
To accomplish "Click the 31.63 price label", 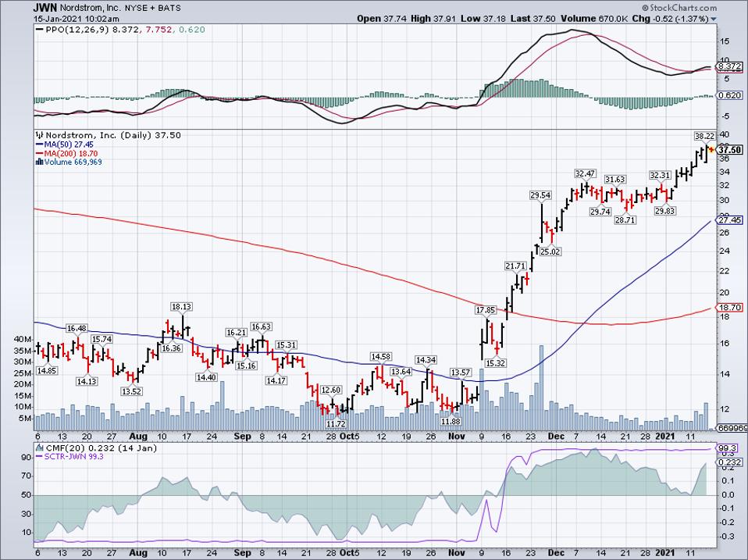I will click(615, 180).
